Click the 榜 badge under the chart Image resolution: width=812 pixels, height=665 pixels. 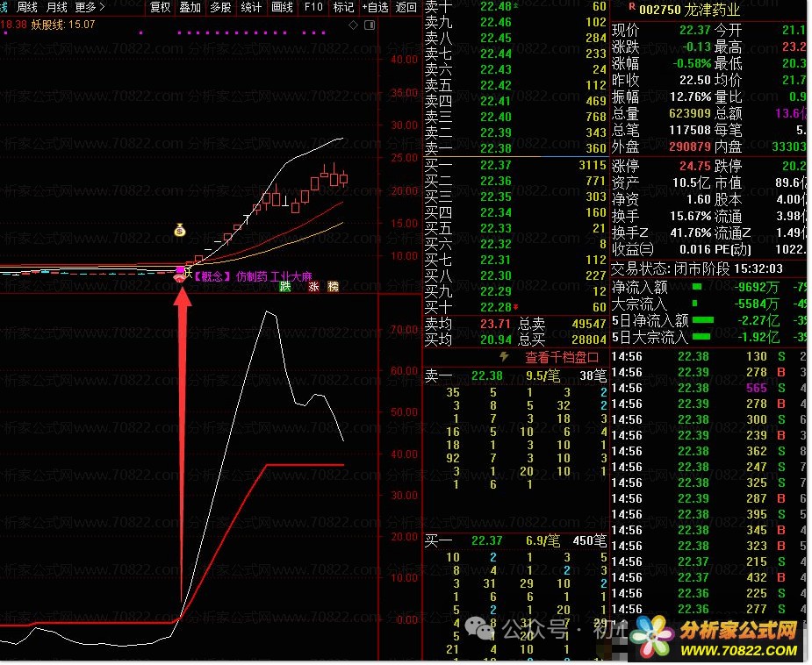click(x=333, y=286)
